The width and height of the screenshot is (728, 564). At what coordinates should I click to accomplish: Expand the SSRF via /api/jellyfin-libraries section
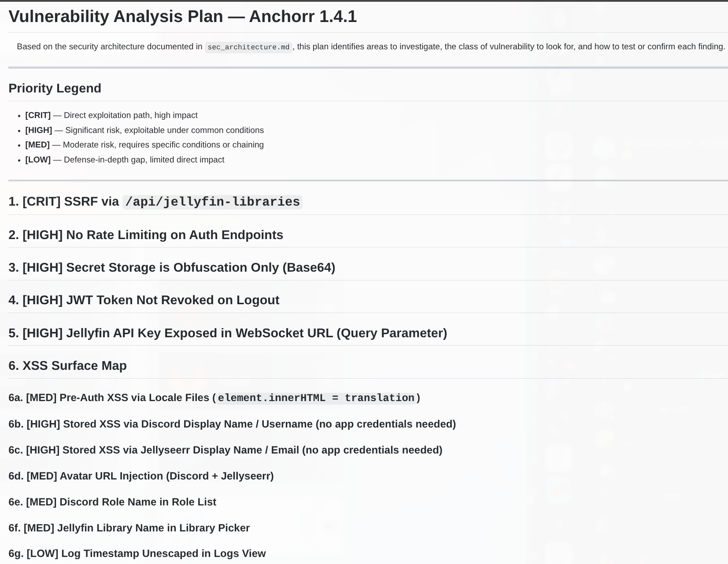(155, 202)
